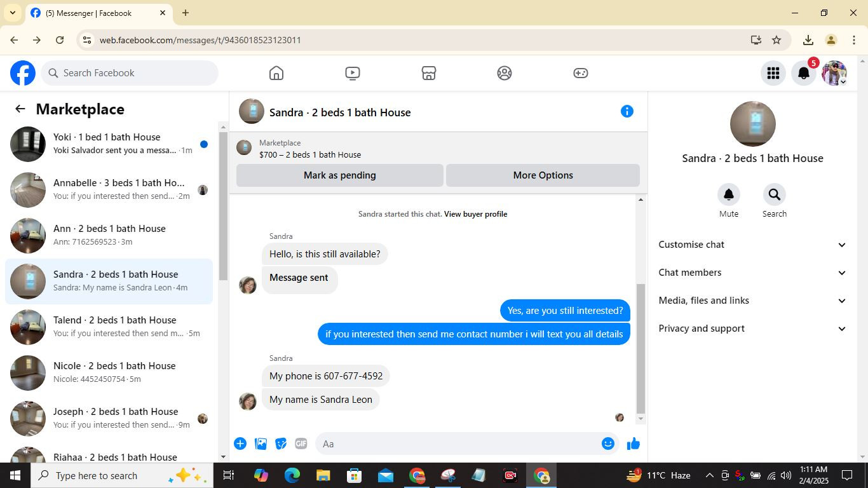
Task: Open Riahaa · 2 beds 1 bath House chat
Action: [109, 454]
